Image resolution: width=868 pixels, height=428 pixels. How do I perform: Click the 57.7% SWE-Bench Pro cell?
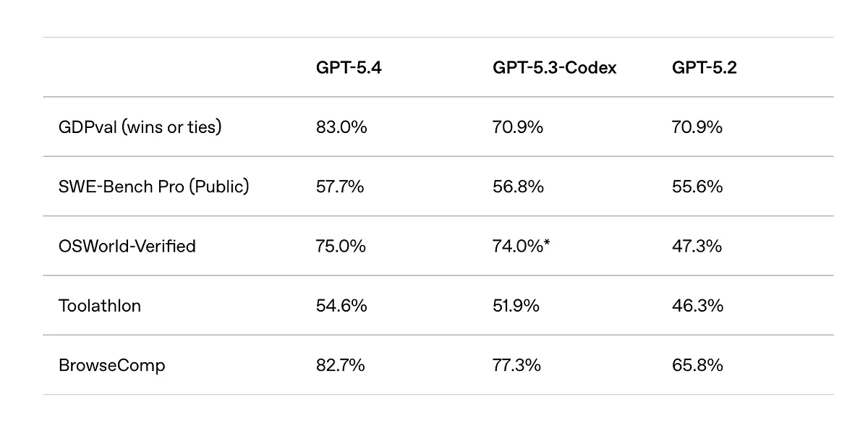340,187
